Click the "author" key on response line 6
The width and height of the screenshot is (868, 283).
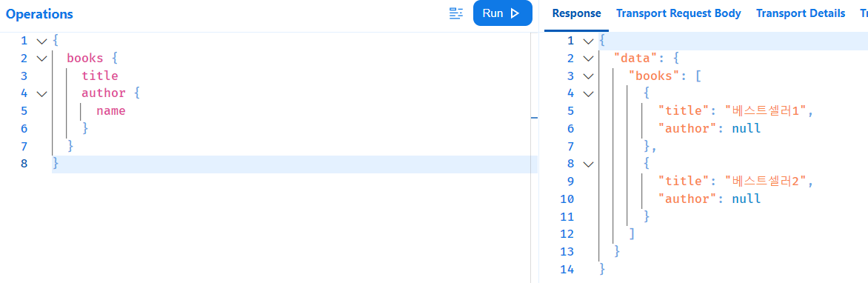[687, 128]
